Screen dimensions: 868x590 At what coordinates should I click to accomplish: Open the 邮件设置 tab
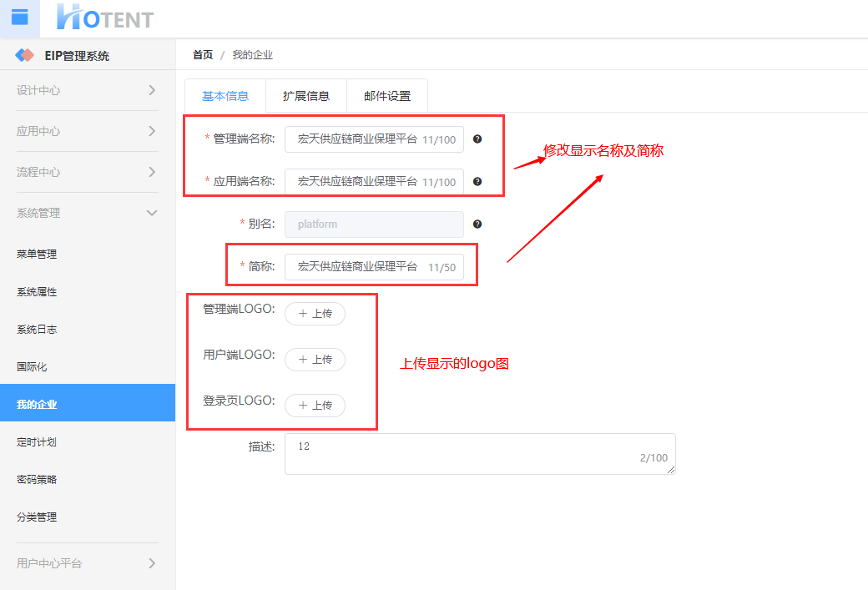click(x=387, y=96)
